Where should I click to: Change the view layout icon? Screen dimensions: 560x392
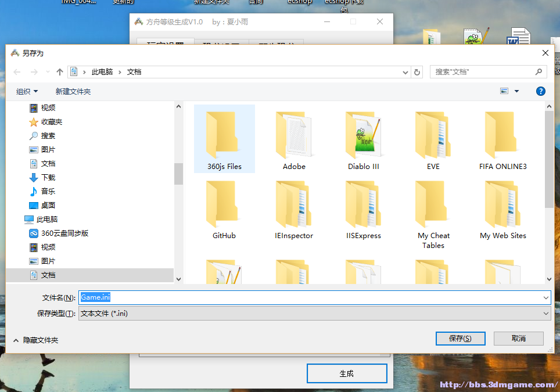click(x=504, y=91)
